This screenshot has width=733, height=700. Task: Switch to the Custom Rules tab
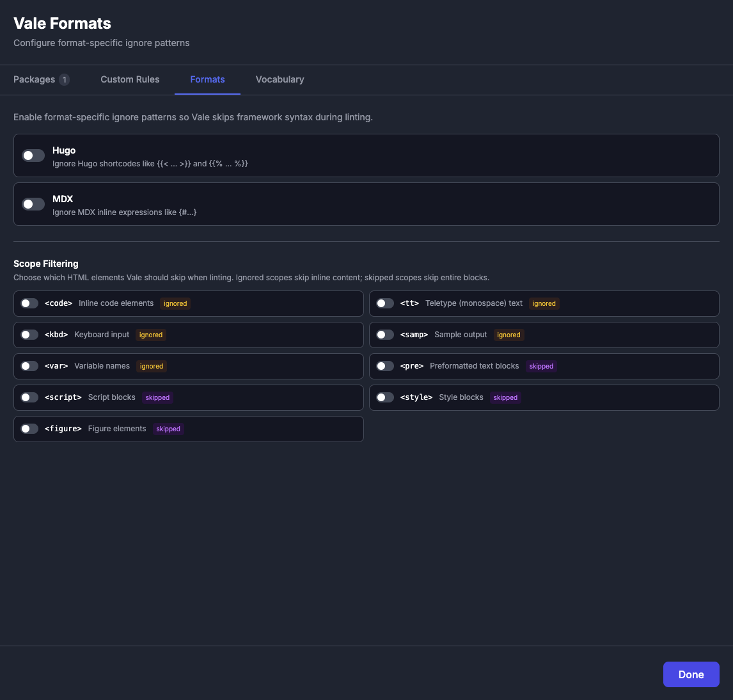pos(130,79)
